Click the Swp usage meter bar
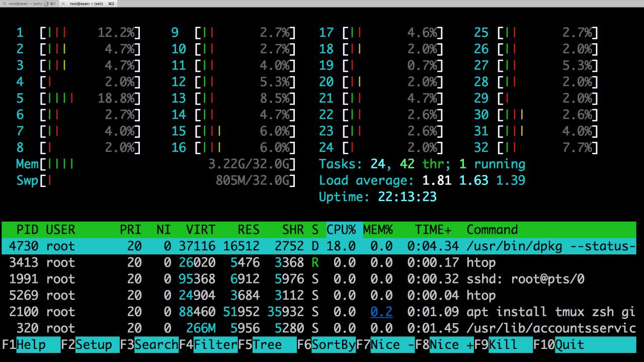The width and height of the screenshot is (644, 362). [x=156, y=180]
